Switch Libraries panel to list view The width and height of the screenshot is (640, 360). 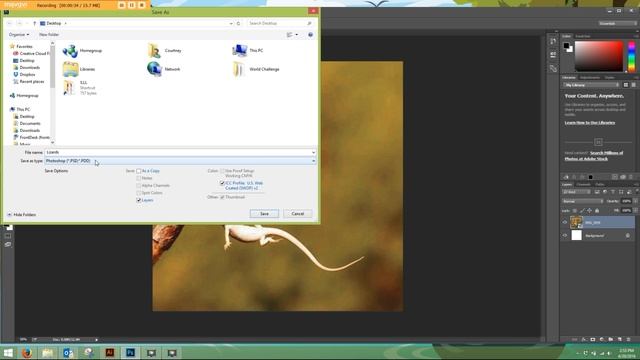click(x=633, y=85)
